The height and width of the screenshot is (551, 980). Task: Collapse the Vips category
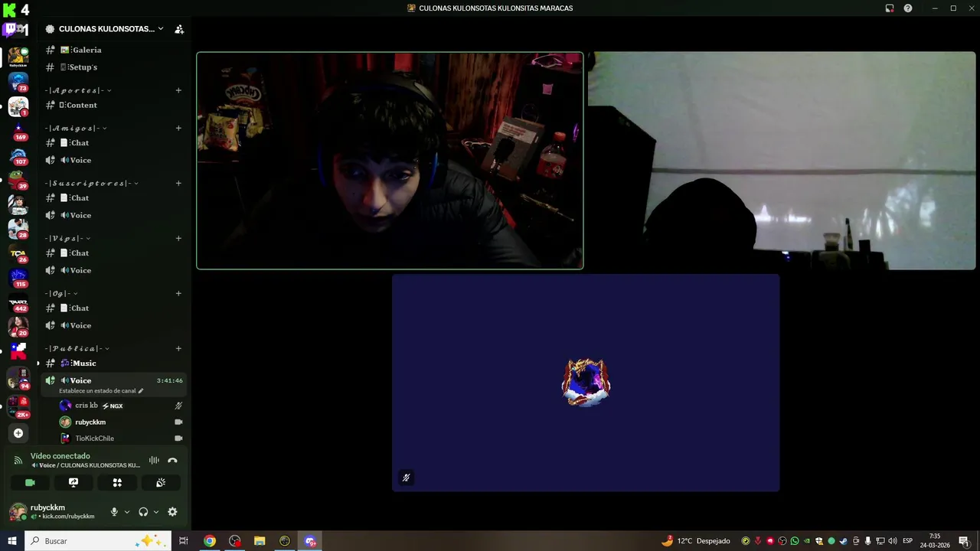[x=67, y=238]
